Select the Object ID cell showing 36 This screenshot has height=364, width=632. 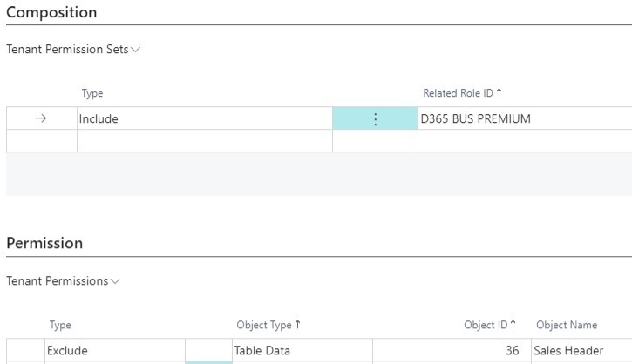click(x=450, y=351)
